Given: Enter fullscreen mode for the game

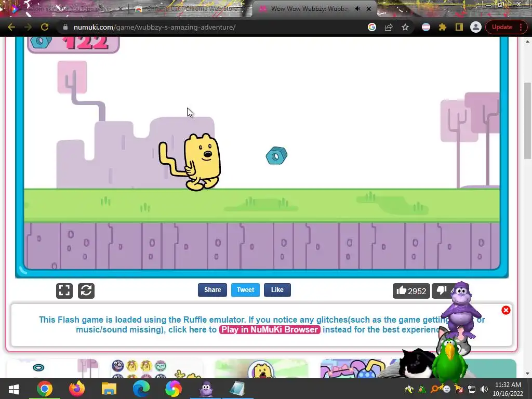Looking at the screenshot, I should pyautogui.click(x=64, y=291).
